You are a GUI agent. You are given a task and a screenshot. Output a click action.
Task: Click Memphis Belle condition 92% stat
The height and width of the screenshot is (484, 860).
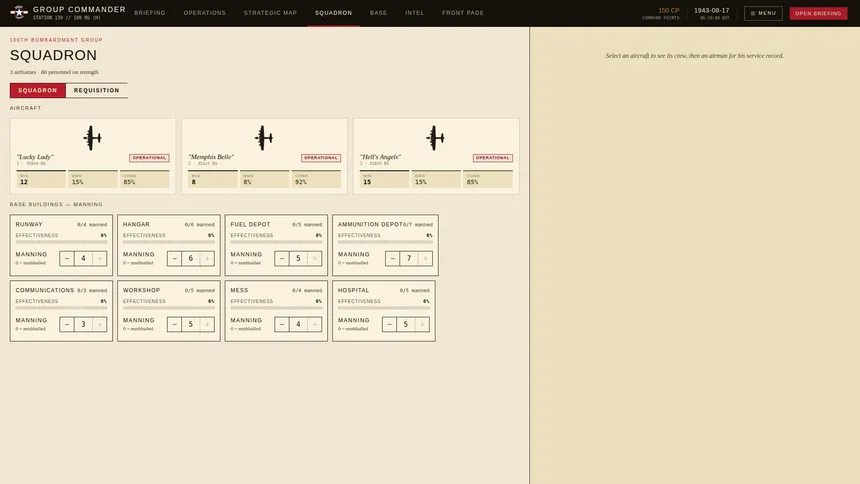click(x=316, y=179)
